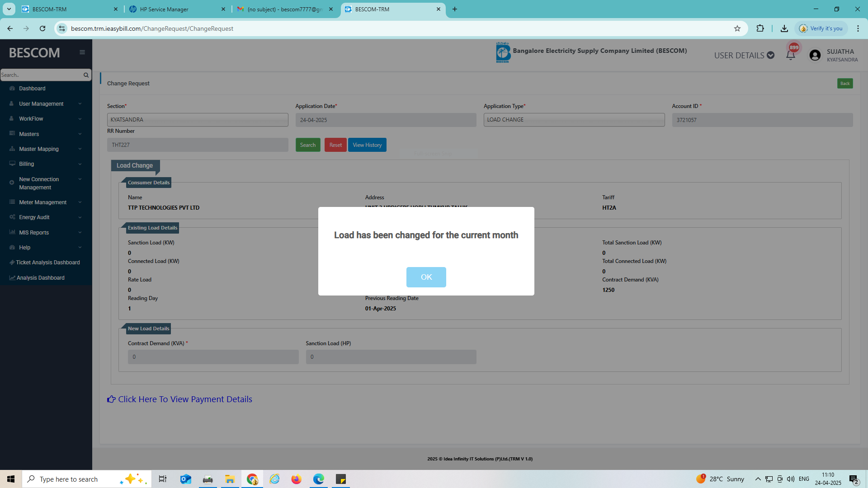868x488 pixels.
Task: Toggle the sidebar hamburger menu icon
Action: [x=82, y=52]
